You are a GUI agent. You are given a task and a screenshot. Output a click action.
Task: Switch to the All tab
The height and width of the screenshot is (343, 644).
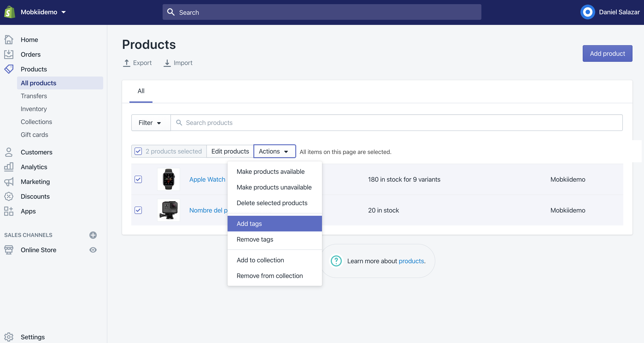[141, 91]
